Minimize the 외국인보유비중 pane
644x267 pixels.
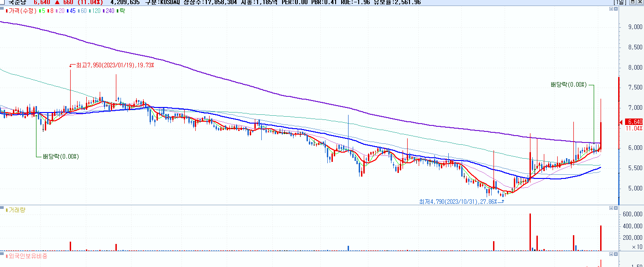[611, 255]
